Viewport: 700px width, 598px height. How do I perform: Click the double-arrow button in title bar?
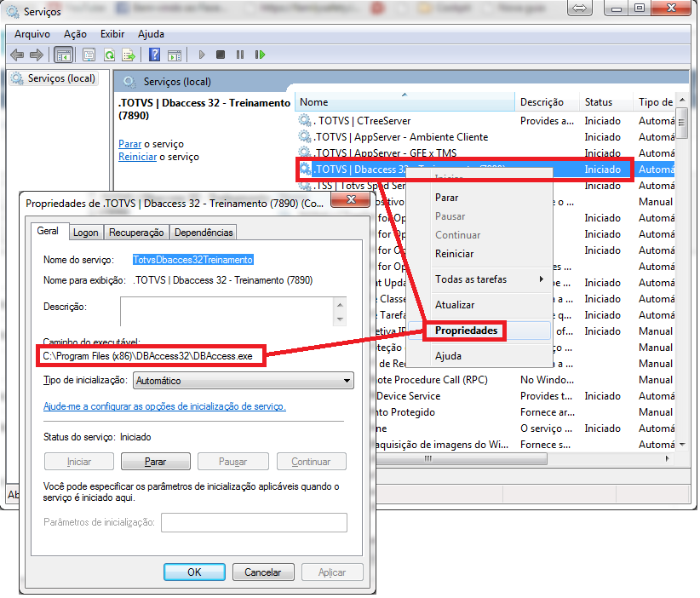coord(579,9)
